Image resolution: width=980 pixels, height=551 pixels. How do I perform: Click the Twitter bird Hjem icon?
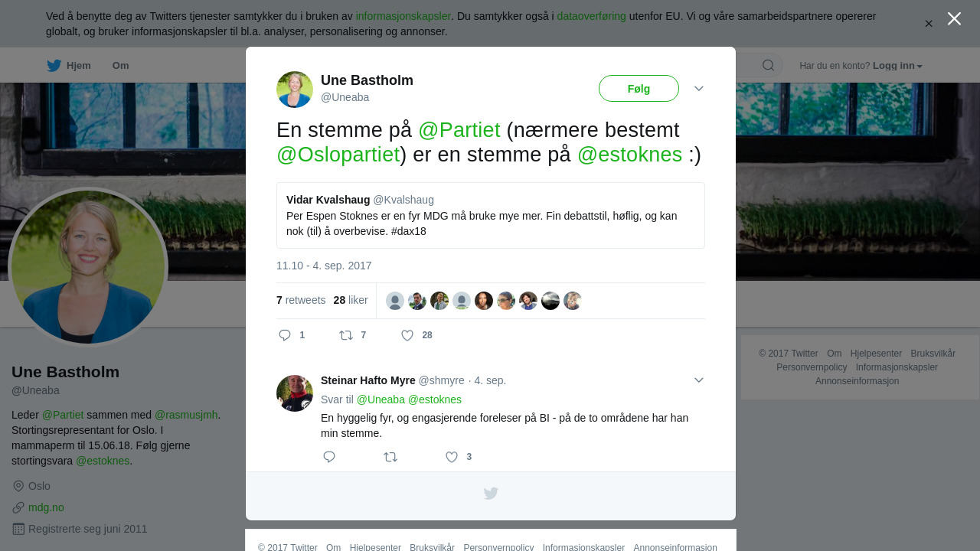pyautogui.click(x=54, y=66)
